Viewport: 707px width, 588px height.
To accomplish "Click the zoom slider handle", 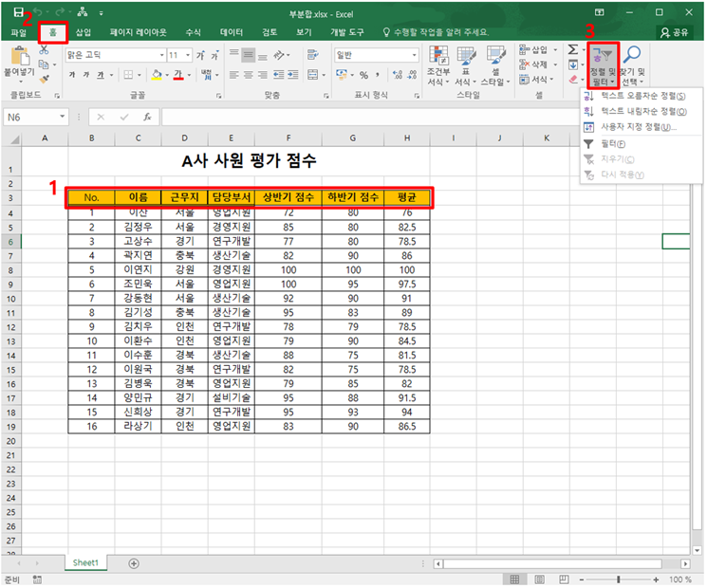I will tap(619, 579).
